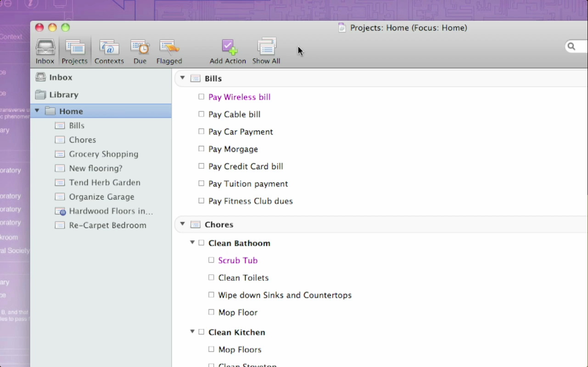Open the Inbox toolbar view
This screenshot has height=367, width=588.
pyautogui.click(x=45, y=51)
